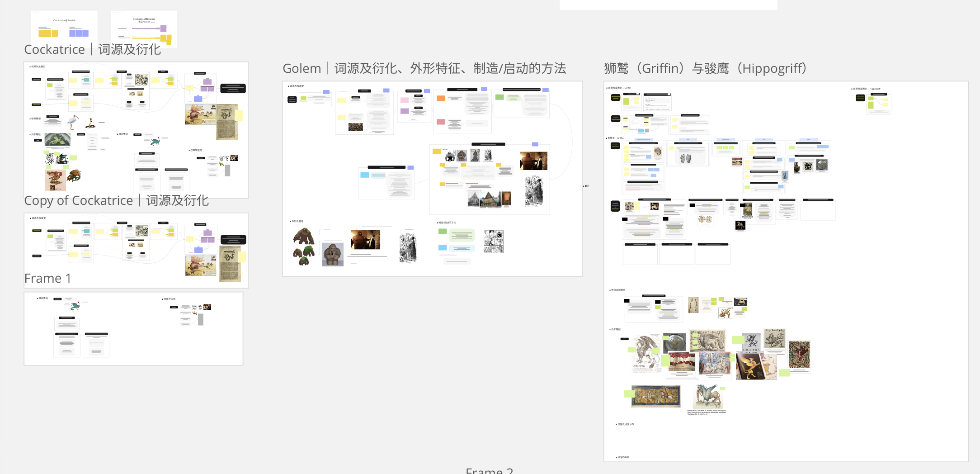Select the old manuscript serpent page in Copy frame
The width and height of the screenshot is (980, 474).
tap(231, 264)
